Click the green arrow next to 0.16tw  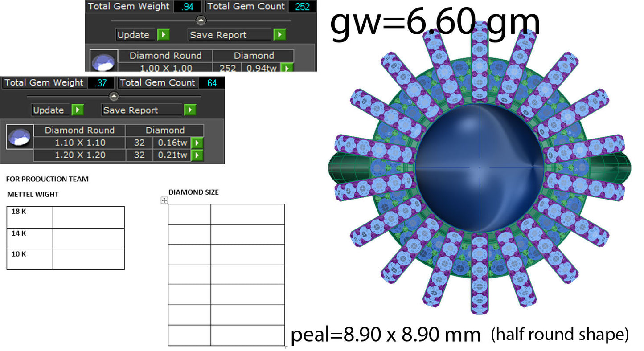tap(197, 143)
